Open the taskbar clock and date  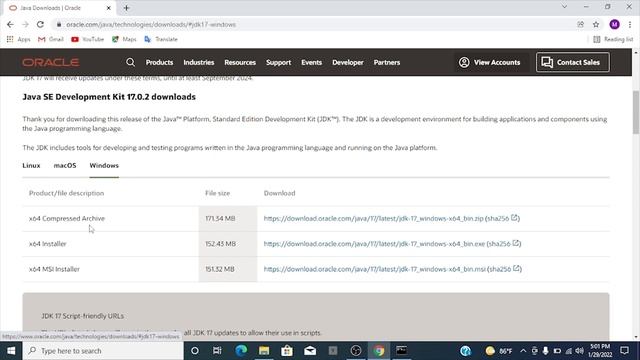pos(600,351)
